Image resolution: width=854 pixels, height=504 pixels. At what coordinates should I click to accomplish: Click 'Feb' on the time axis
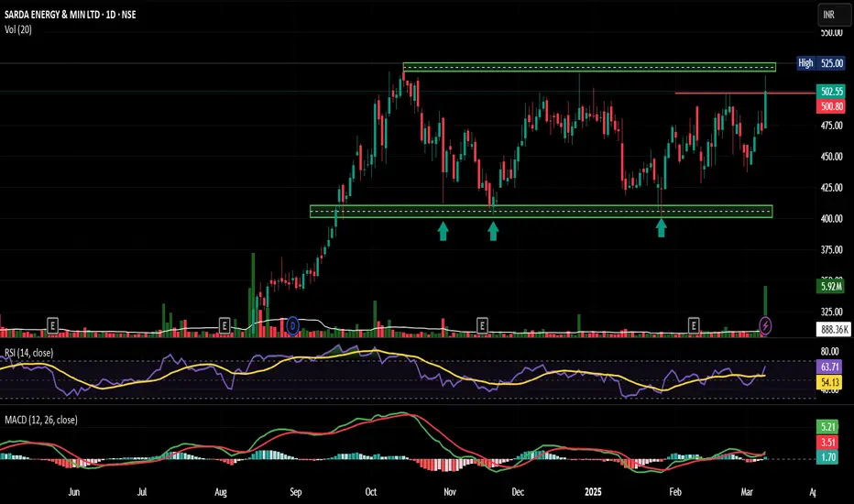(675, 492)
